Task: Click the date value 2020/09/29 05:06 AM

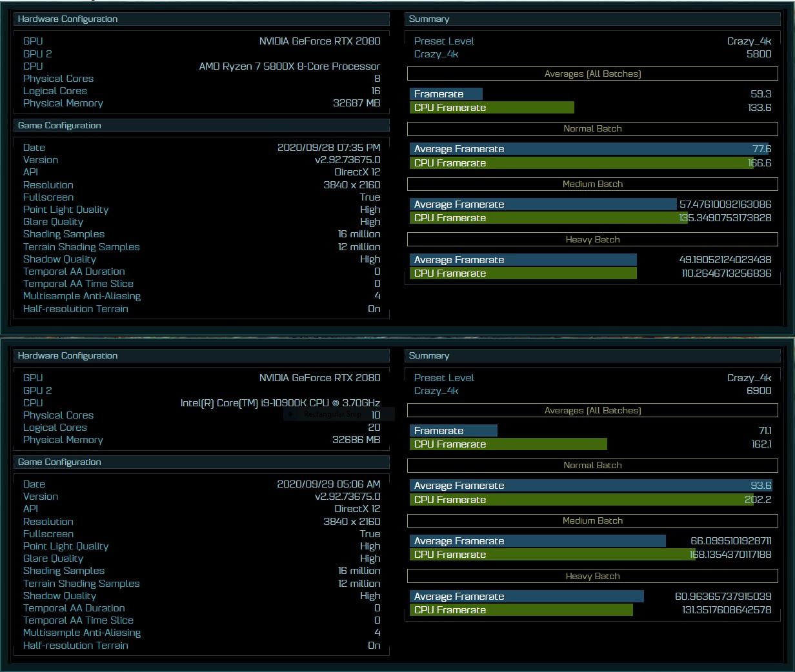Action: point(328,484)
